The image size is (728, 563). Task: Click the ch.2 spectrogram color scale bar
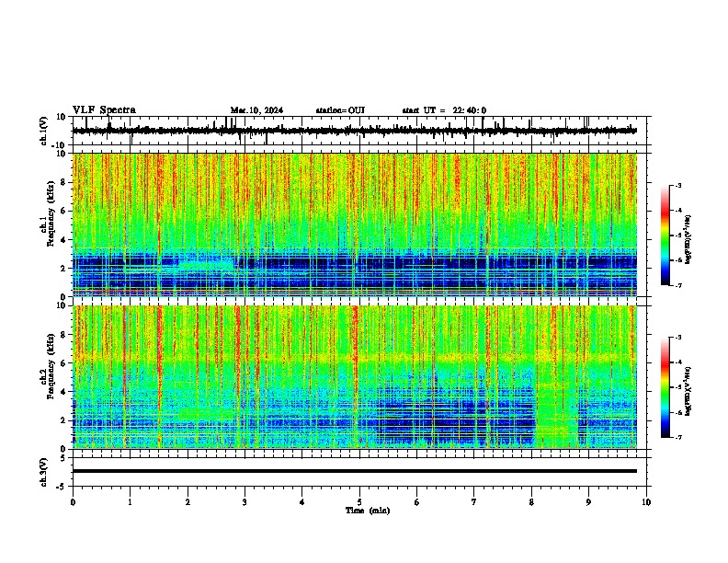point(665,387)
